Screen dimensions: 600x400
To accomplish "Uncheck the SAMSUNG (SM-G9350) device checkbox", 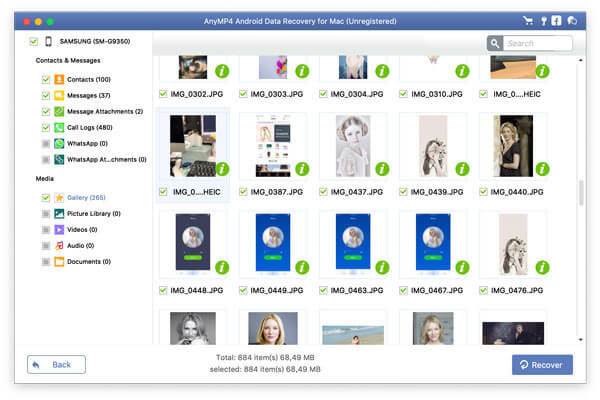I will [x=34, y=42].
